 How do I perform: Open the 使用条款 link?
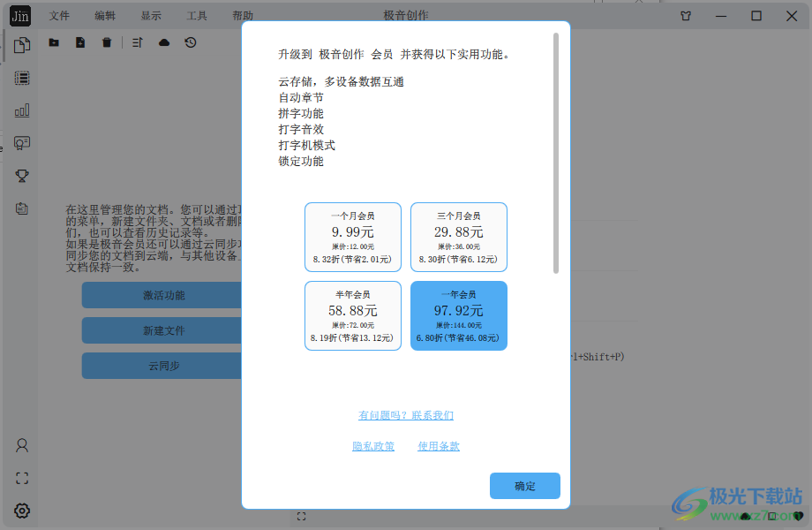(439, 446)
